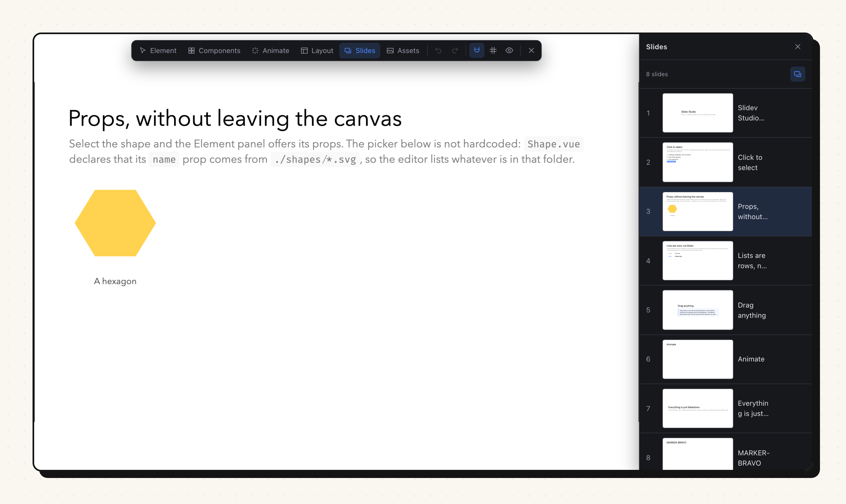
Task: Click the '8 slides' count label
Action: coord(657,74)
